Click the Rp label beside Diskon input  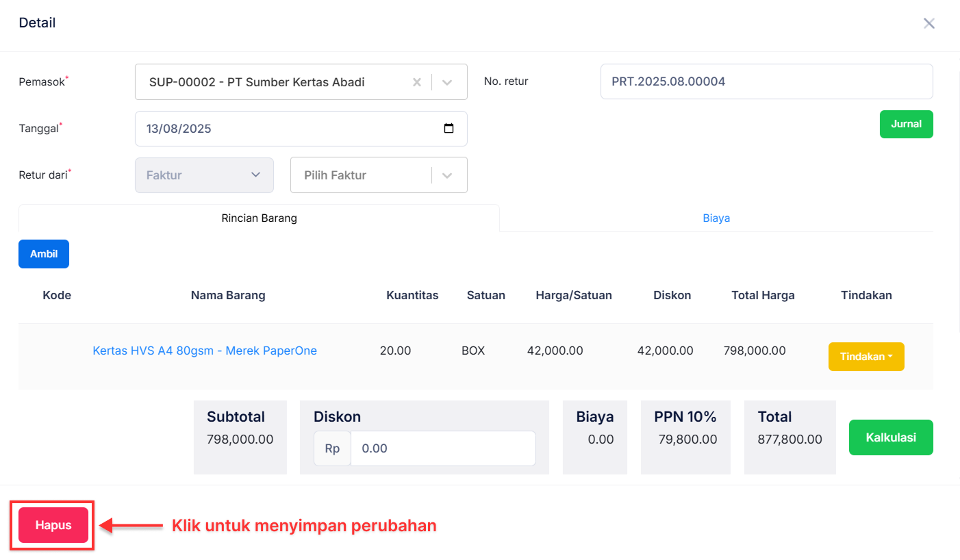pyautogui.click(x=332, y=448)
